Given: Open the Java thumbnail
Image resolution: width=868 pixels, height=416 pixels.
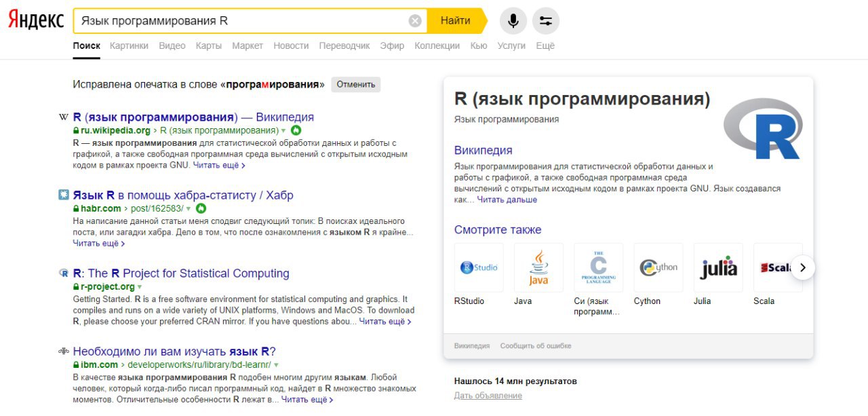Looking at the screenshot, I should [x=538, y=267].
